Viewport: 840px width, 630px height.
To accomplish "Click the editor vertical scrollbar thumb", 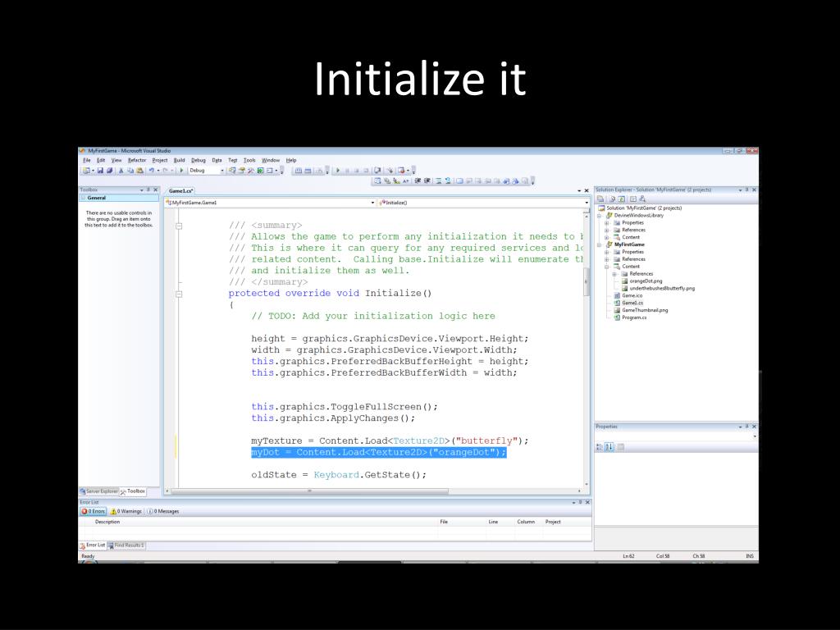I will point(587,281).
